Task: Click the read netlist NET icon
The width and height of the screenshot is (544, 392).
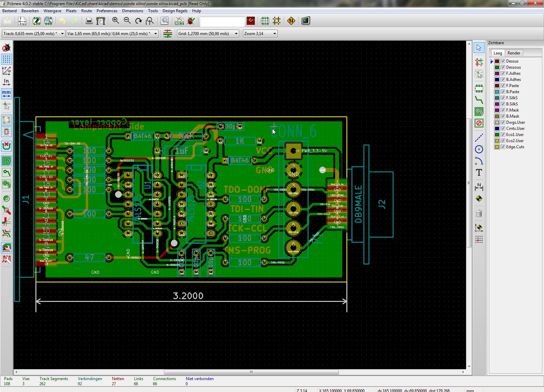Action: point(179,21)
